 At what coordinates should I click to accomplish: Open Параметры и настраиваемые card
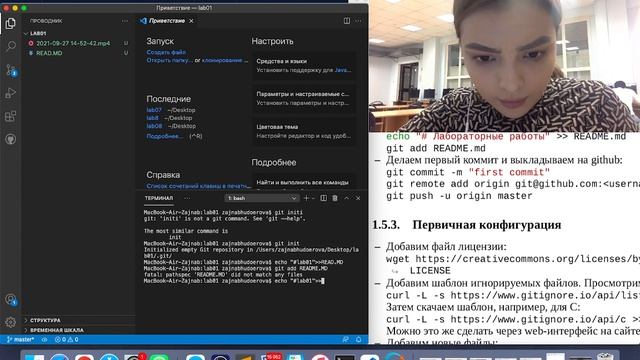pos(304,98)
